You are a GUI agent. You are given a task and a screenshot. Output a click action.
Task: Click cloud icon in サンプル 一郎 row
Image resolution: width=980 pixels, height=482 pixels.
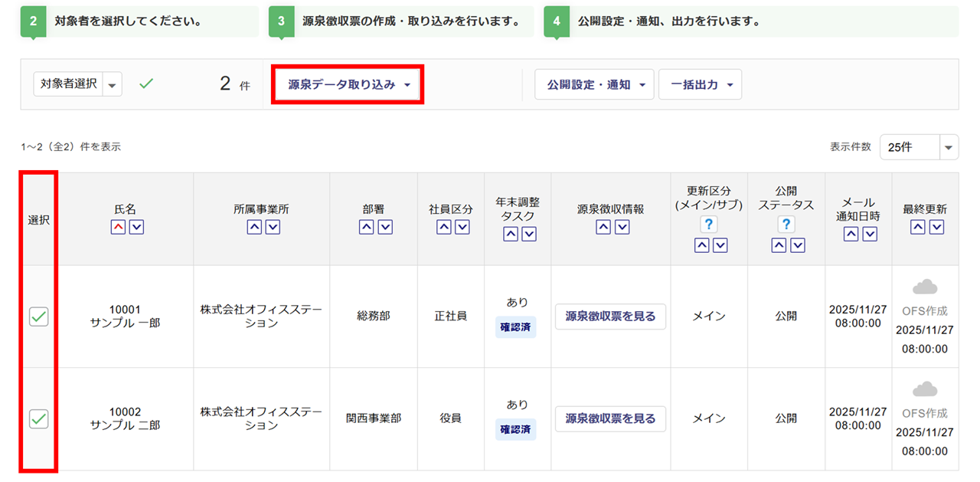(925, 287)
